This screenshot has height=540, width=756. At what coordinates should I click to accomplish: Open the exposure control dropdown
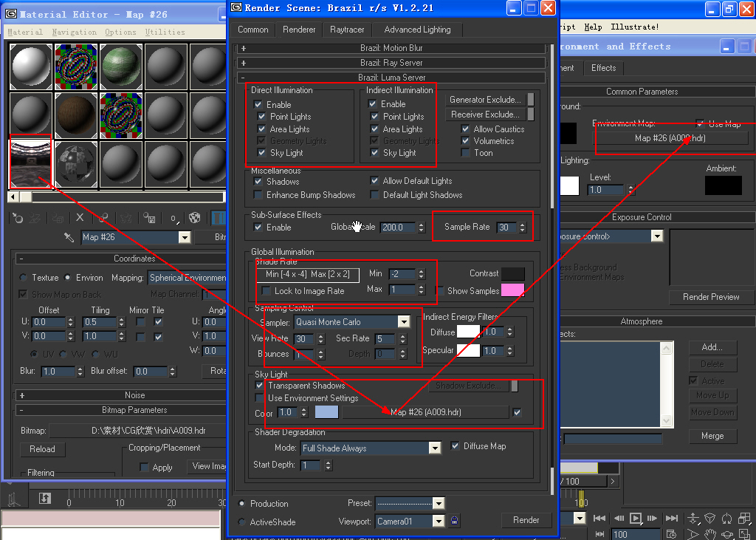point(656,236)
